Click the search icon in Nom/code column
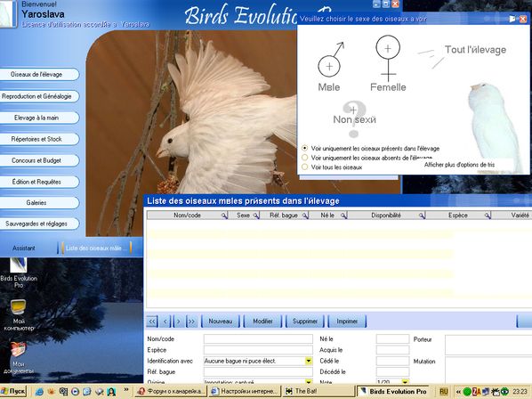The image size is (532, 399). [x=224, y=216]
